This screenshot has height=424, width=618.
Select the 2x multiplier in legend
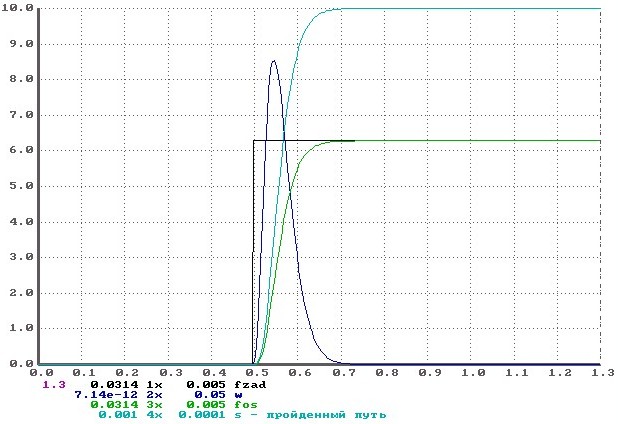click(x=154, y=394)
